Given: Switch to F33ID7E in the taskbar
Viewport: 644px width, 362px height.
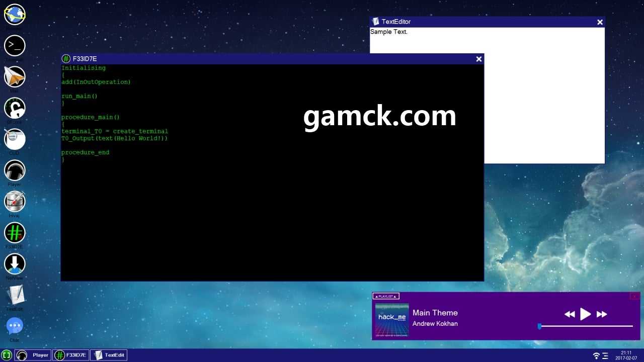Looking at the screenshot, I should (70, 355).
